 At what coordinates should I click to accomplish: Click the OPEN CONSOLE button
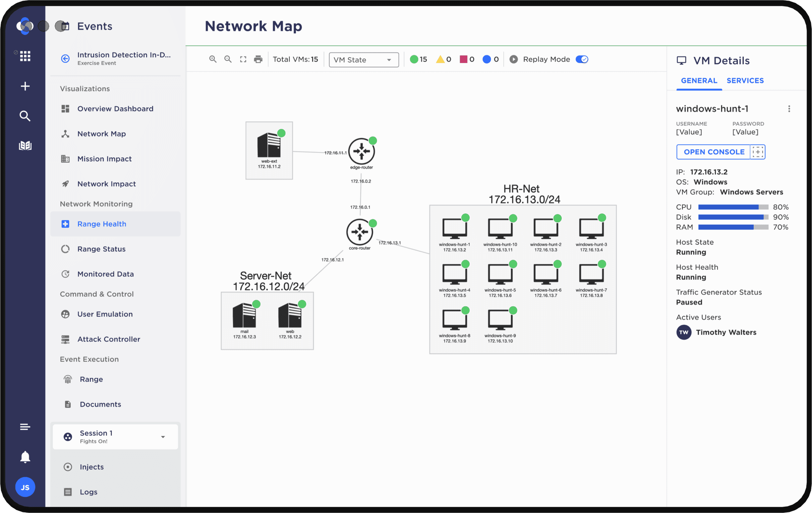click(x=714, y=152)
